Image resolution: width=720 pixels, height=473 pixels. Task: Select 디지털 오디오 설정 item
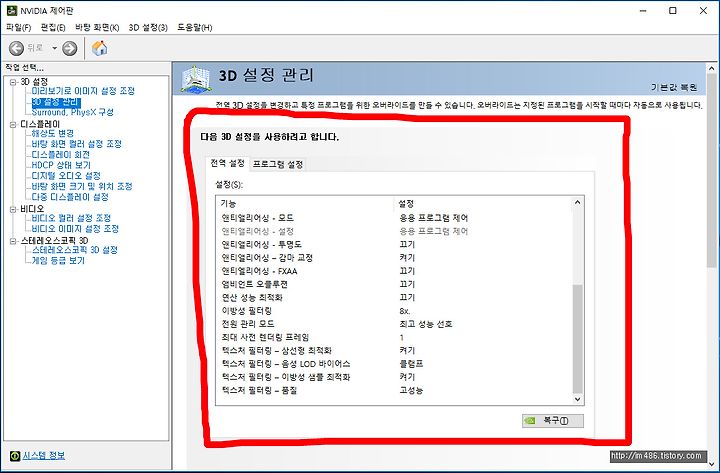click(x=66, y=175)
